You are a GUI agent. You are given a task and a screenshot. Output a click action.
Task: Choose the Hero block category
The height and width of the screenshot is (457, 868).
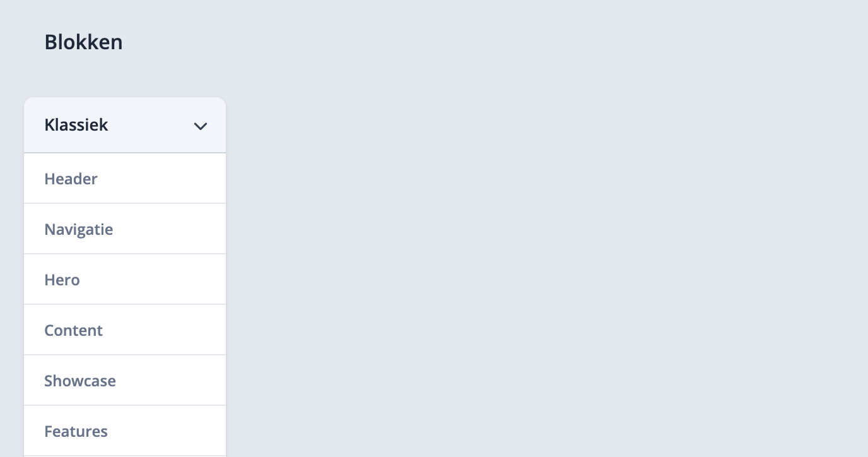coord(125,280)
